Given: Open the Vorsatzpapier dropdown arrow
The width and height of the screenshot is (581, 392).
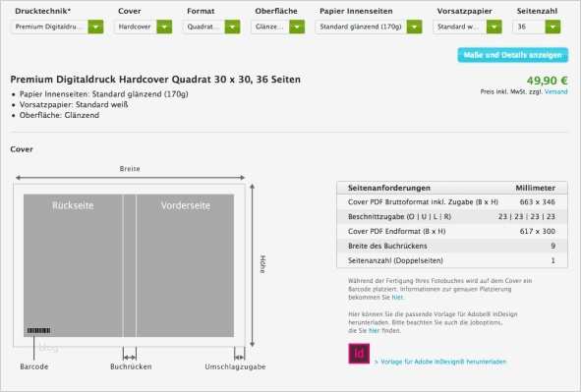Looking at the screenshot, I should coord(494,27).
